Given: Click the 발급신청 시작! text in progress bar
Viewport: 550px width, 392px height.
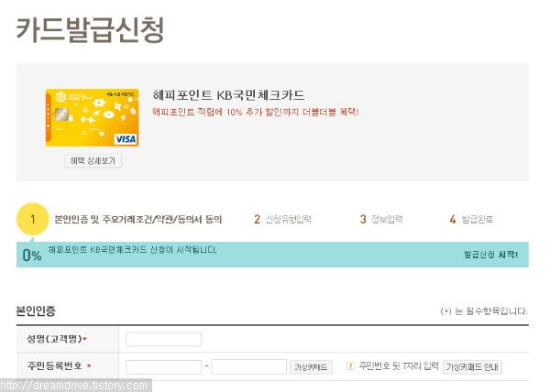Looking at the screenshot, I should (490, 255).
